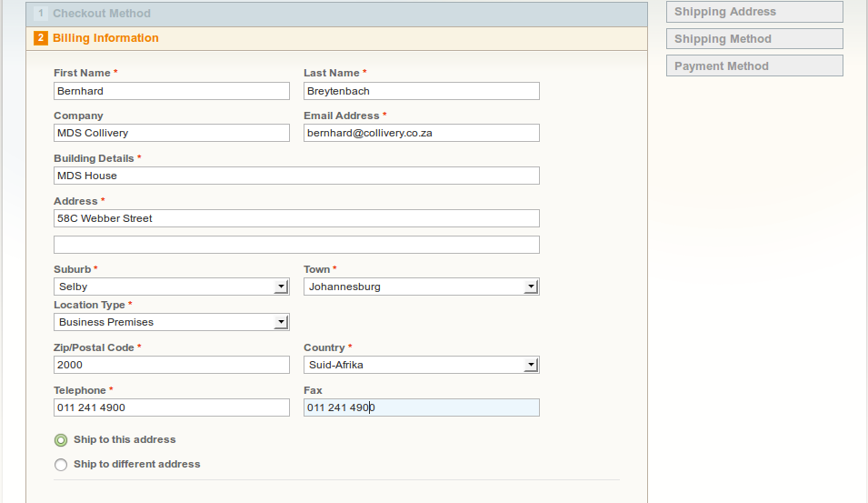This screenshot has width=868, height=503.
Task: Expand the Country dropdown showing Suid-Afrika
Action: tap(421, 365)
